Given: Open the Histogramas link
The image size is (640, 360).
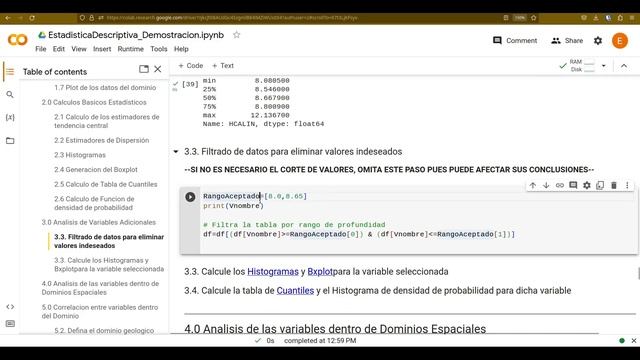Looking at the screenshot, I should coord(273,271).
